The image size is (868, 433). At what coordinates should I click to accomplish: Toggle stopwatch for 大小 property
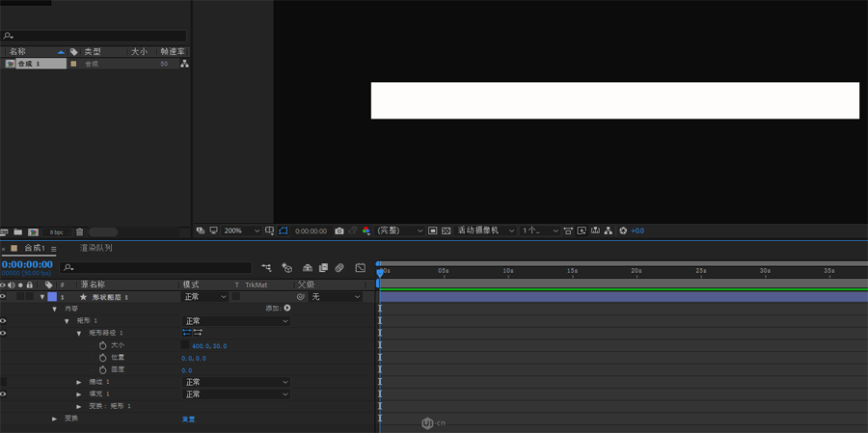point(102,345)
